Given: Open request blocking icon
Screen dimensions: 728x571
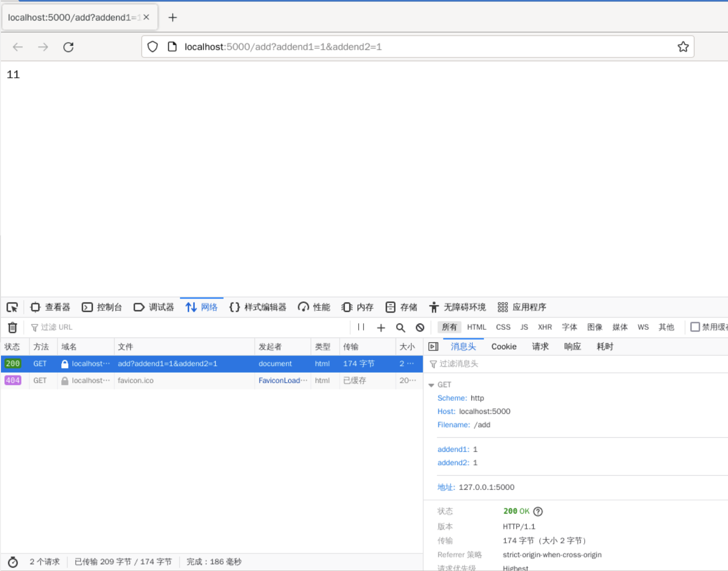Looking at the screenshot, I should point(420,328).
